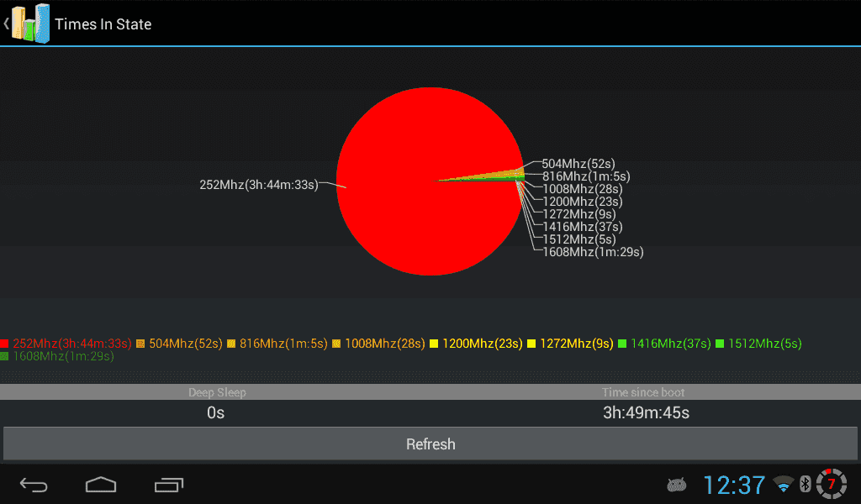
Task: Click pie label 504Mhz(52s)
Action: tap(578, 164)
